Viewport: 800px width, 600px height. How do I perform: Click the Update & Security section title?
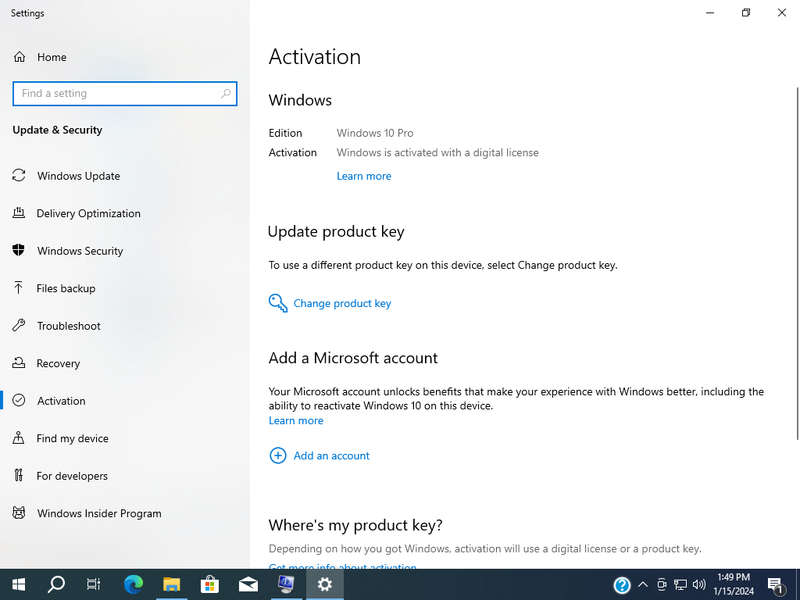pos(57,130)
